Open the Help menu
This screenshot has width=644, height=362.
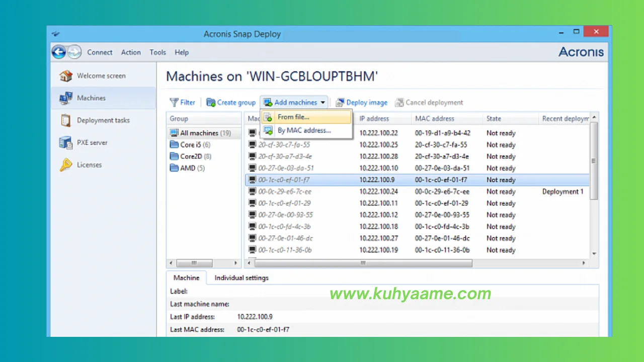(182, 52)
